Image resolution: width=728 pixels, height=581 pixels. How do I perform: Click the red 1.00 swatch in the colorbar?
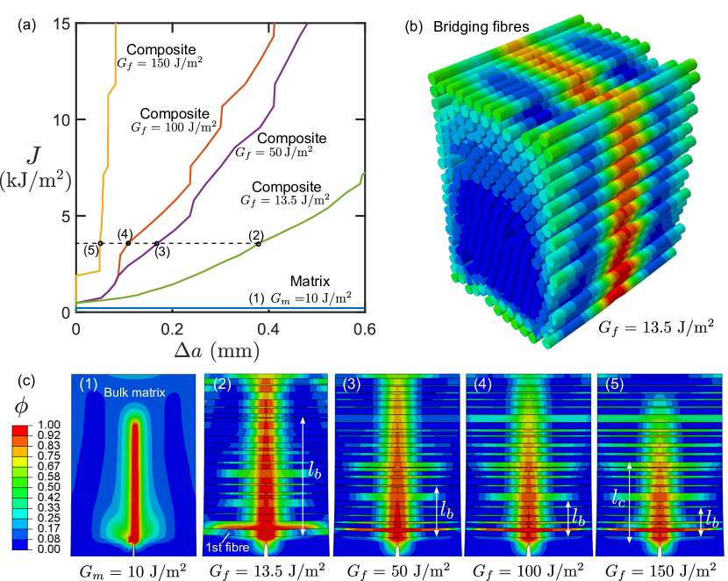[x=20, y=429]
